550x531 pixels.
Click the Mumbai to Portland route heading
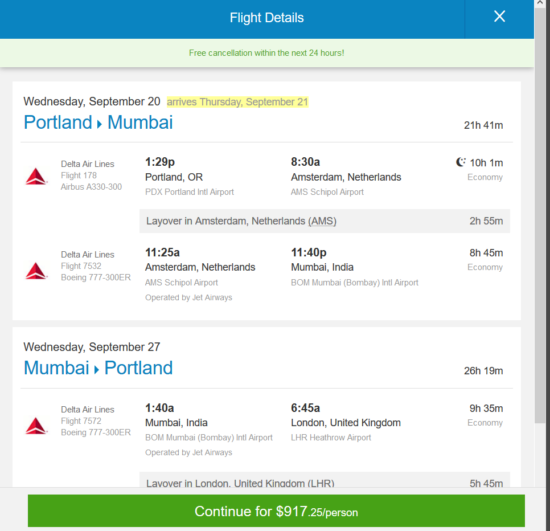pyautogui.click(x=98, y=368)
